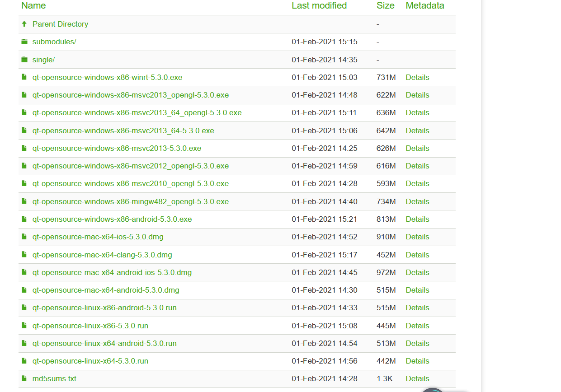This screenshot has height=392, width=561.
Task: Download qt-opensource-mac-x64-android-ios-5.3.0.dmg
Action: (112, 272)
